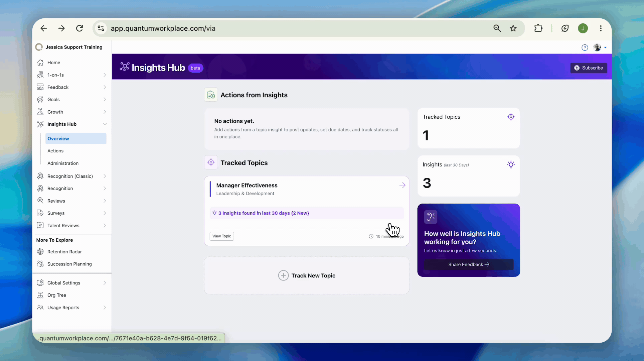This screenshot has height=361, width=644.
Task: Click the Reviews sidebar icon
Action: coord(40,201)
